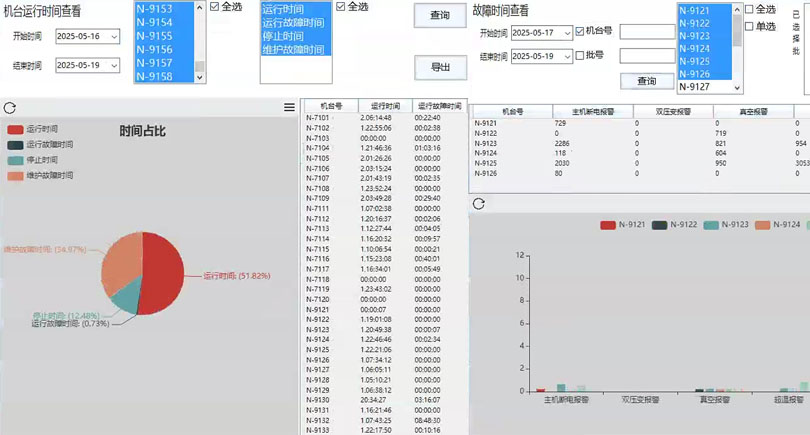Click the dark 运行故障时间 legend icon in pie chart

[15, 145]
